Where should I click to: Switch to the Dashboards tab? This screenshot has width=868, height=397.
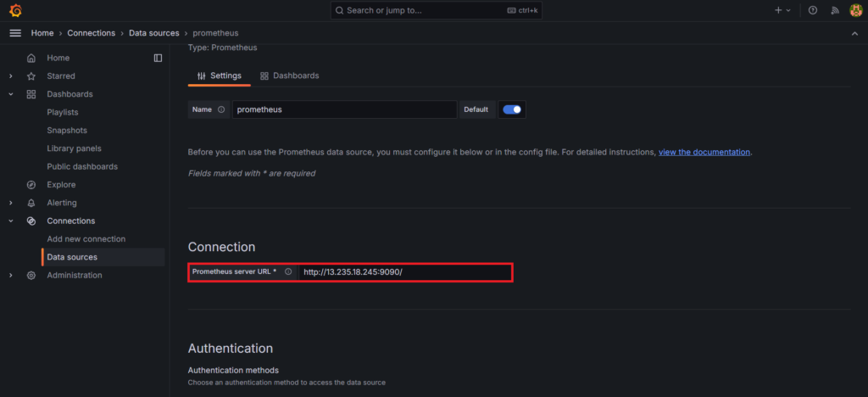point(290,75)
